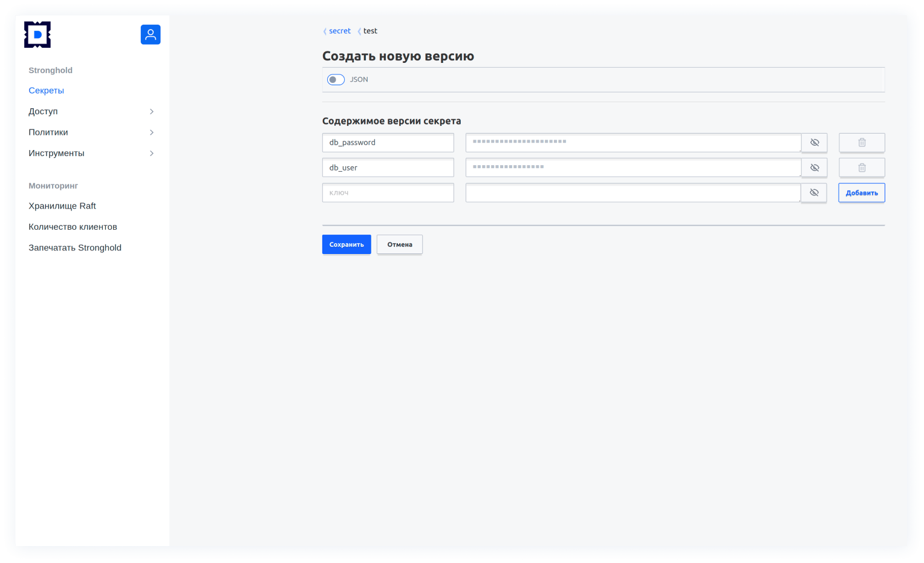Go to Хранилище Raft page

[x=62, y=206]
